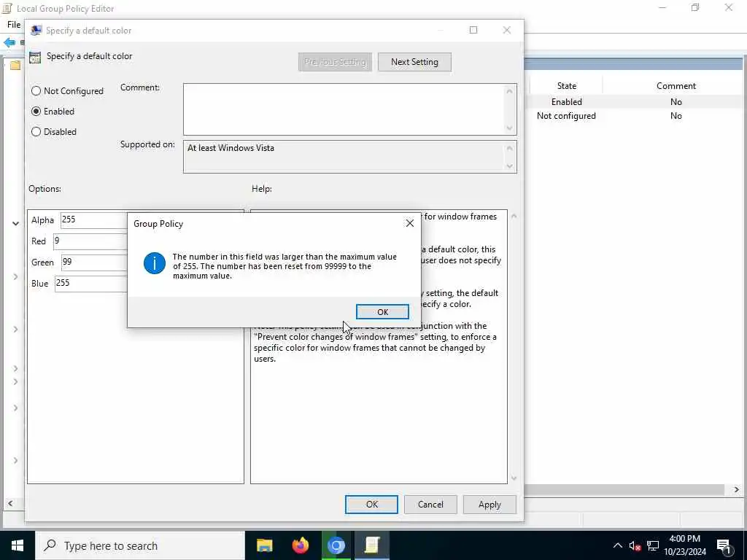
Task: Cancel the Specify a default color dialog
Action: pyautogui.click(x=430, y=505)
